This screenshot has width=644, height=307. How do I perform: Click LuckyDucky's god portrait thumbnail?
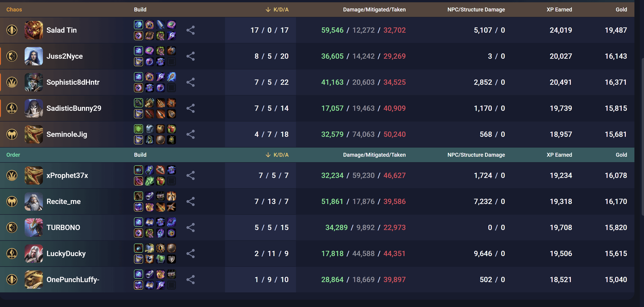[34, 254]
